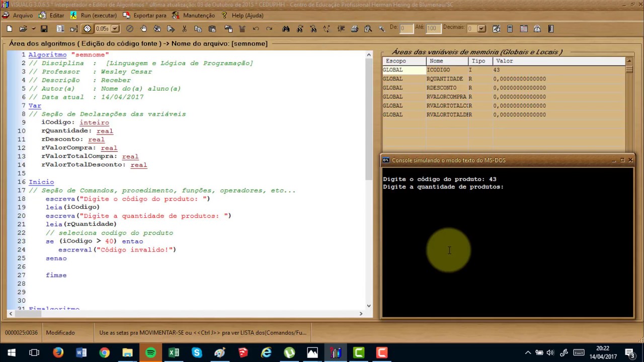This screenshot has height=362, width=644.
Task: Select the Tipo column header
Action: click(480, 61)
